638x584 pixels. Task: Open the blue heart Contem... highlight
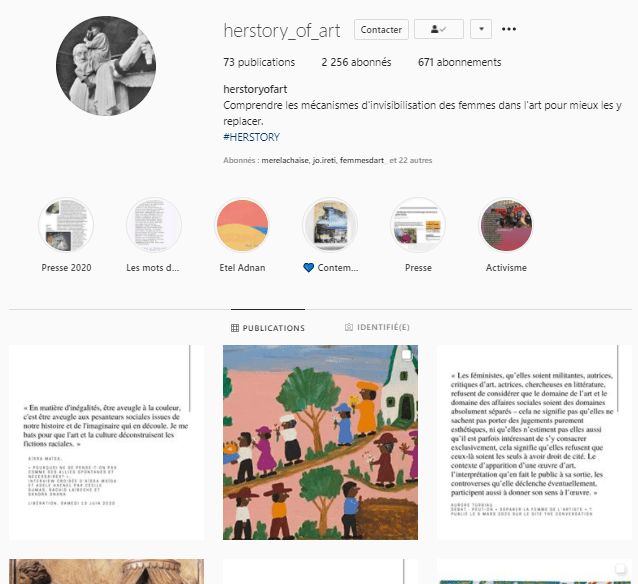[330, 225]
